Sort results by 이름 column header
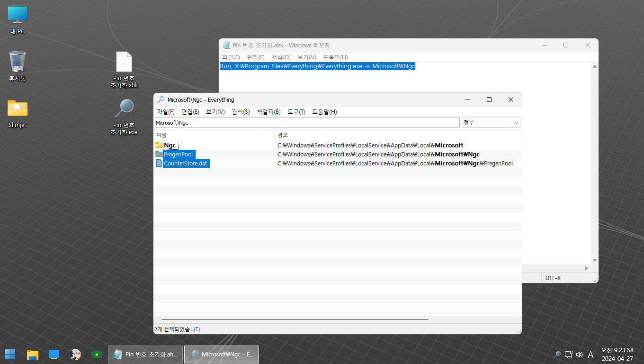This screenshot has height=364, width=644. 214,135
